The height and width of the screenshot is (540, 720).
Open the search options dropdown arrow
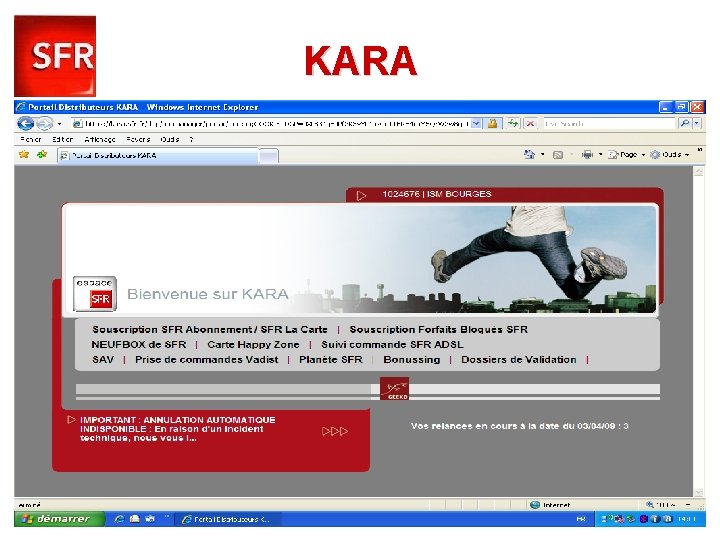click(x=697, y=124)
